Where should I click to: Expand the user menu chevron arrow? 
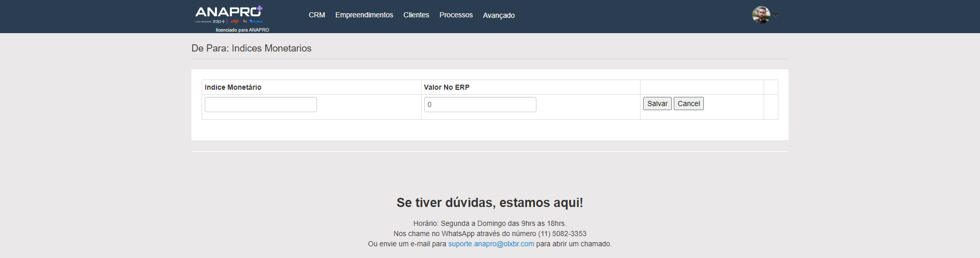click(x=776, y=15)
